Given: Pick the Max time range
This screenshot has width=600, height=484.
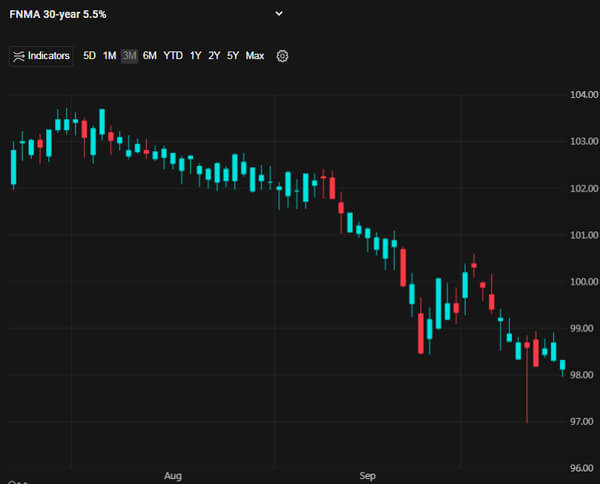Looking at the screenshot, I should [255, 56].
